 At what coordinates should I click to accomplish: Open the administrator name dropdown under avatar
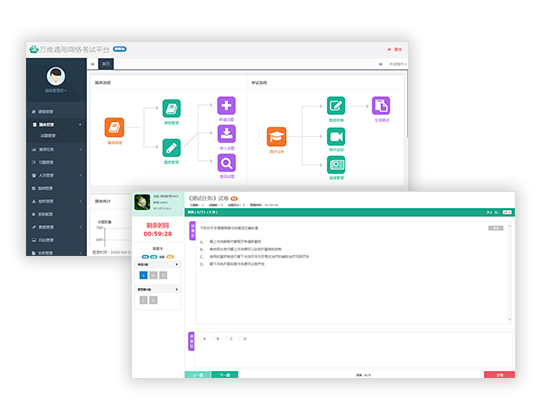[56, 91]
